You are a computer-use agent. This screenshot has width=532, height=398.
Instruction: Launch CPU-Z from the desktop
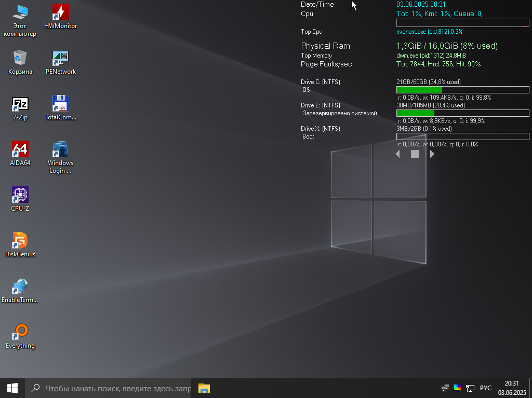click(20, 195)
